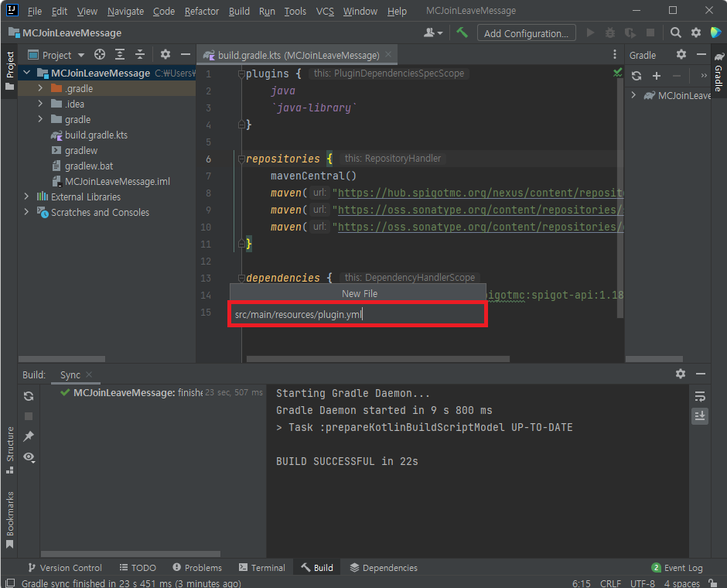Fold the repositories block in editor
This screenshot has width=727, height=588.
click(241, 159)
